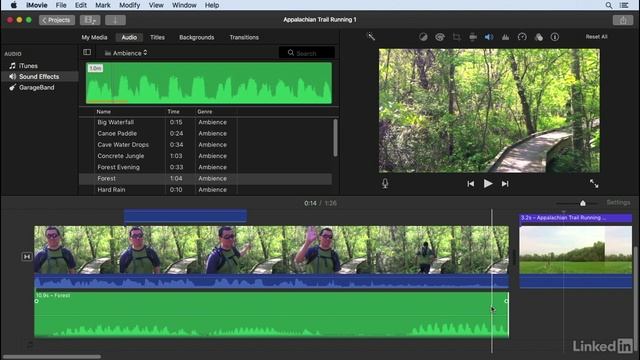Switch to Titles tab

(157, 37)
